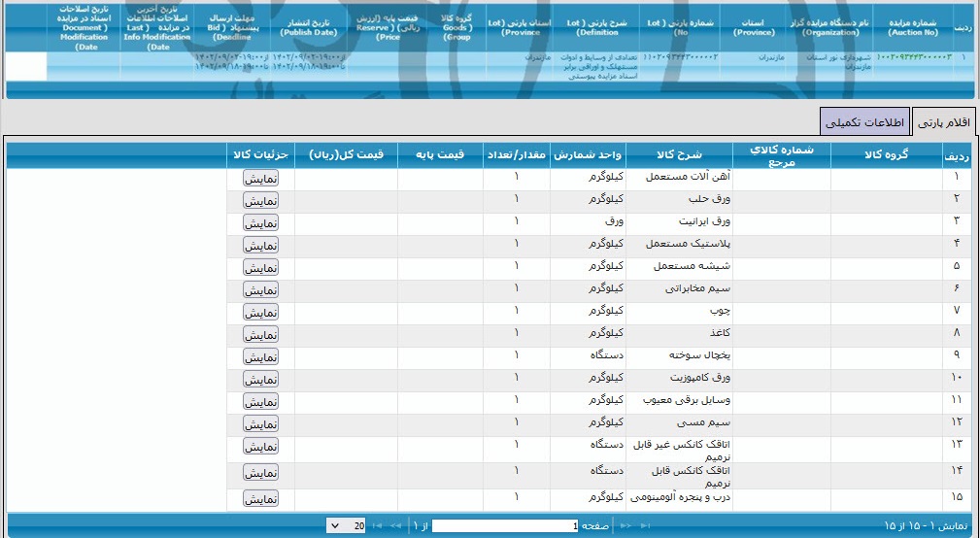Open details of 'سیم مخابراتی' row

click(x=260, y=289)
